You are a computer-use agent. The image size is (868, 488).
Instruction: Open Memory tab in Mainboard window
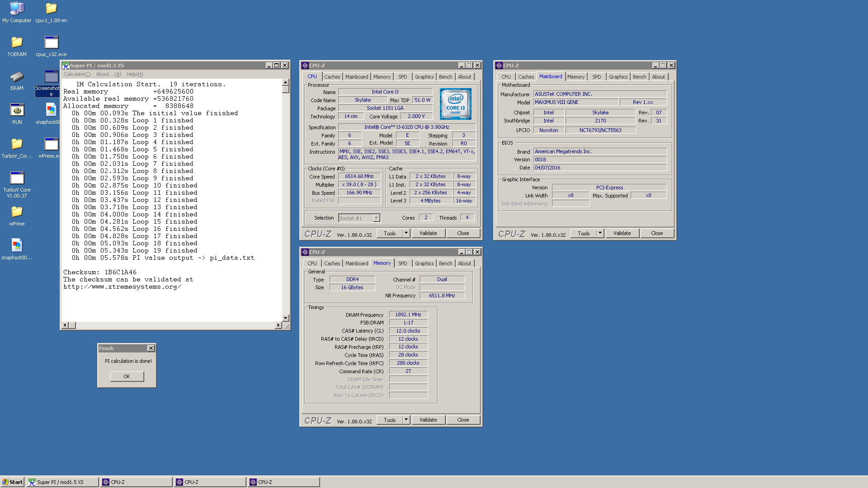(x=576, y=77)
